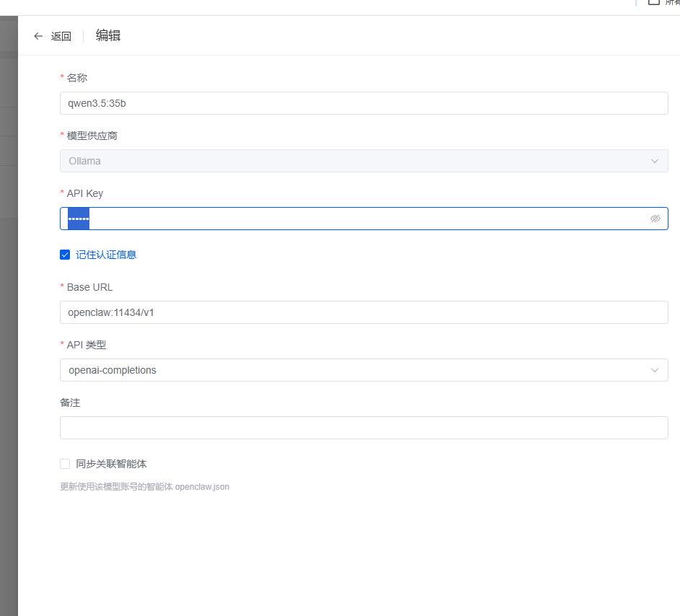Click the 记住认证信息 label text
Screen dimensions: 680x616
click(x=106, y=255)
